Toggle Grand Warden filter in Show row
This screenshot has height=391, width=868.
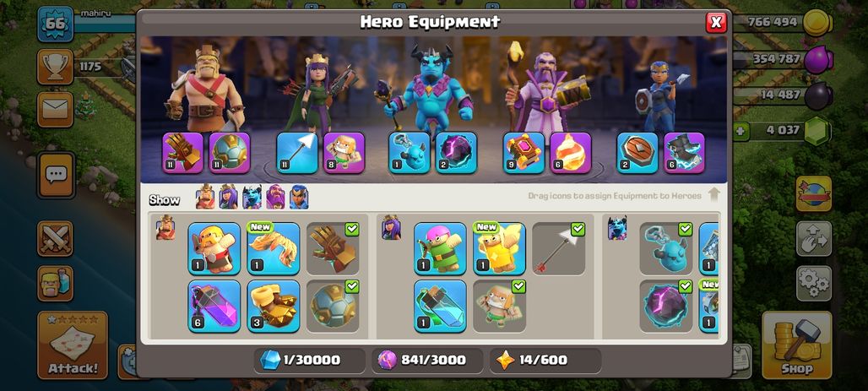click(275, 197)
